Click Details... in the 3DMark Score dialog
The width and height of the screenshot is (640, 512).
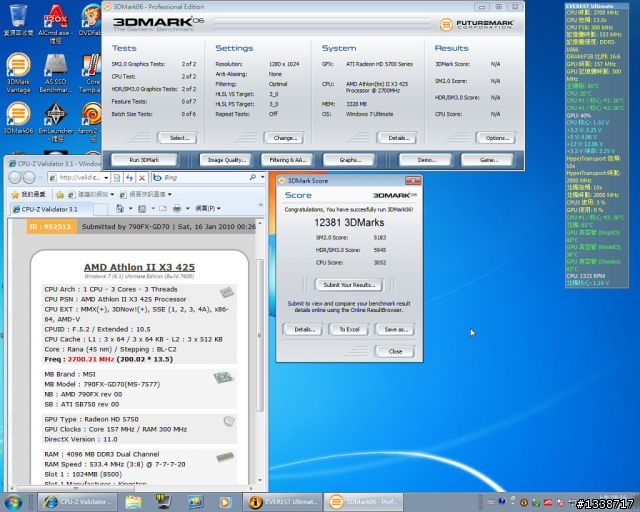303,329
